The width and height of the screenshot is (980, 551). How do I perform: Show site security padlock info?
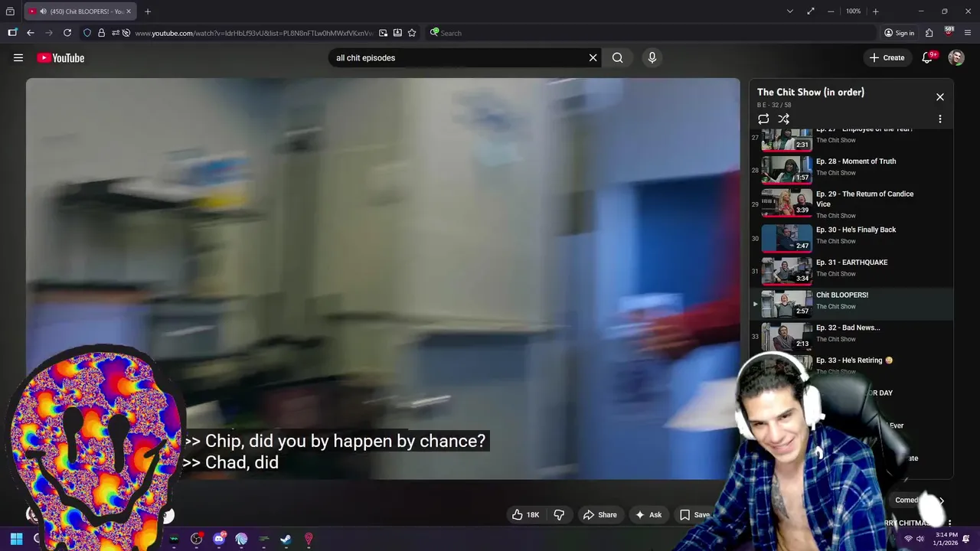(101, 33)
